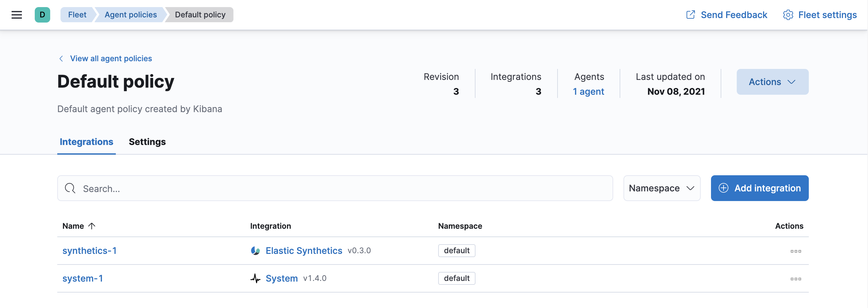Open Fleet settings with the gear icon
868x308 pixels.
[788, 14]
